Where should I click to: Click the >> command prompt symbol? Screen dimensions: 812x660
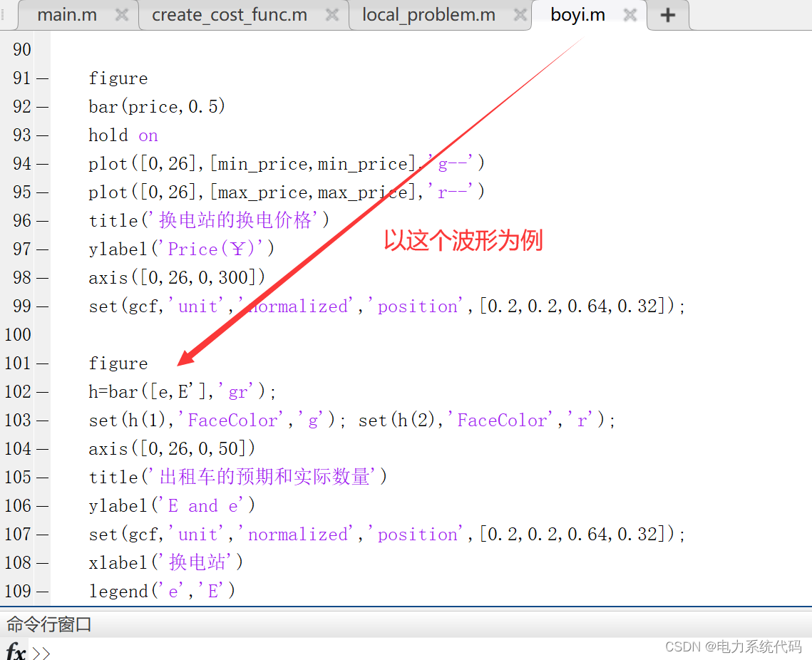click(40, 651)
